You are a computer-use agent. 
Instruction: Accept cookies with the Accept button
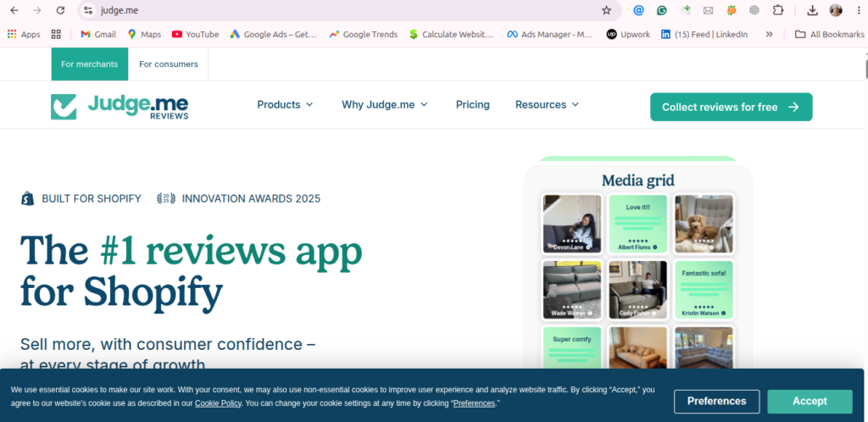[x=810, y=402]
